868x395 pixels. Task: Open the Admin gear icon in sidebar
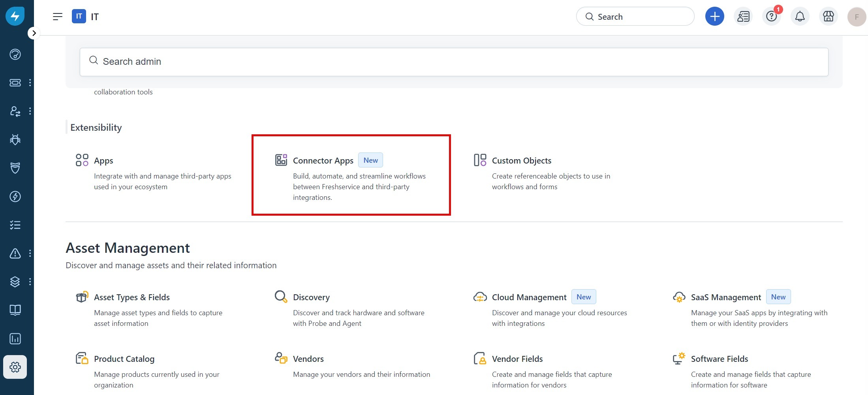pos(15,367)
